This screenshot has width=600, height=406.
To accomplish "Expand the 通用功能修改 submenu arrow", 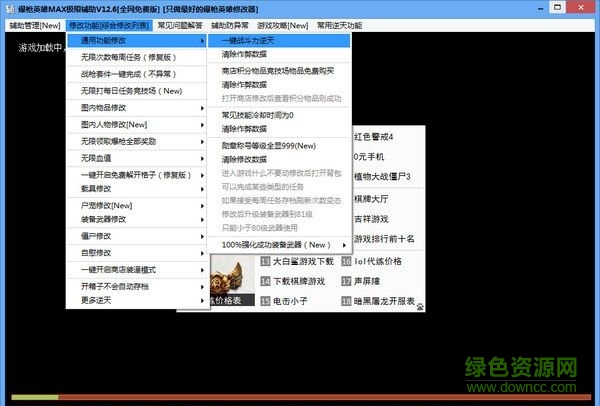I will click(x=202, y=41).
